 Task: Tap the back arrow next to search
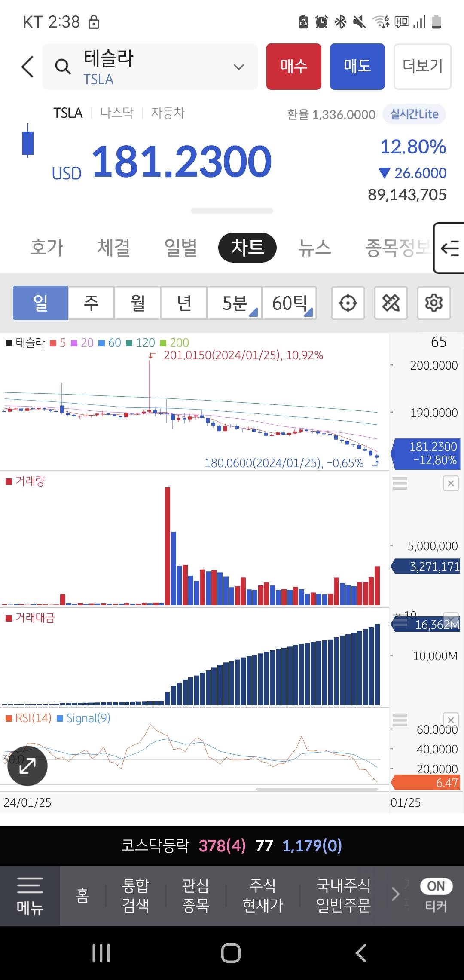(27, 67)
